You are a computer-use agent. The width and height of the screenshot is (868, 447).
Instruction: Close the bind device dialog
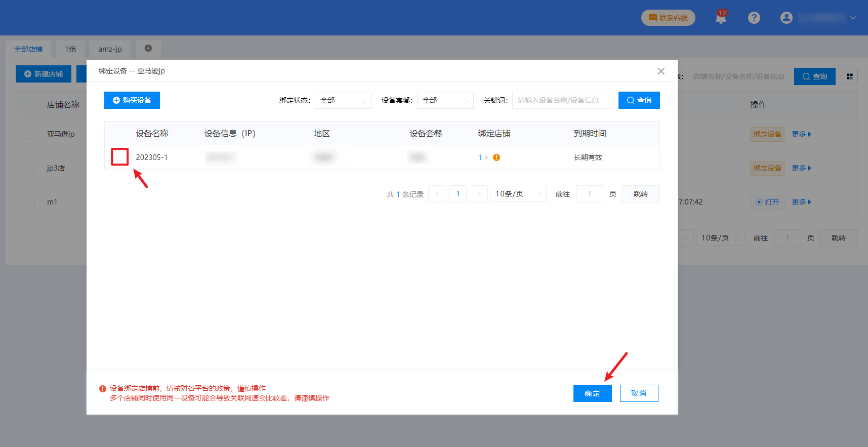pyautogui.click(x=660, y=71)
